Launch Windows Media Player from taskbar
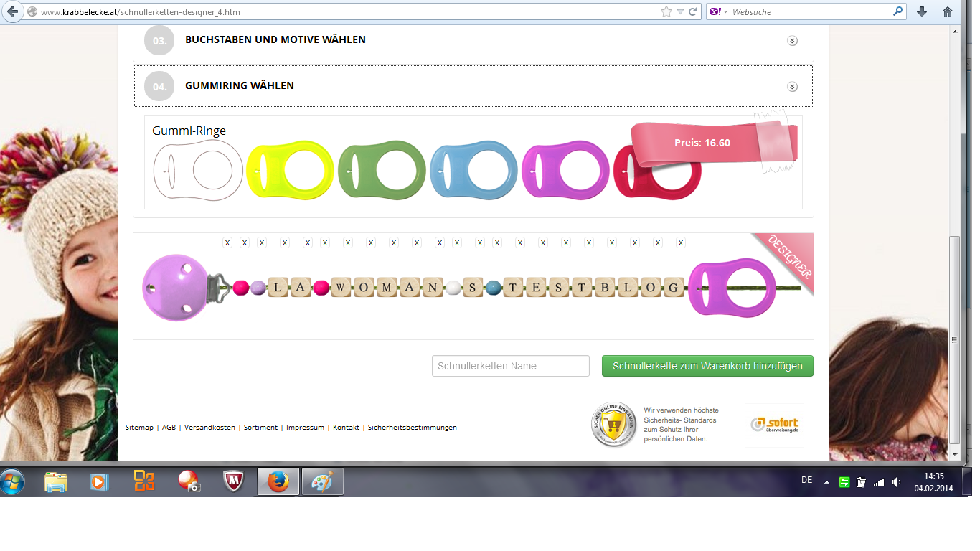The height and width of the screenshot is (551, 980). point(99,481)
